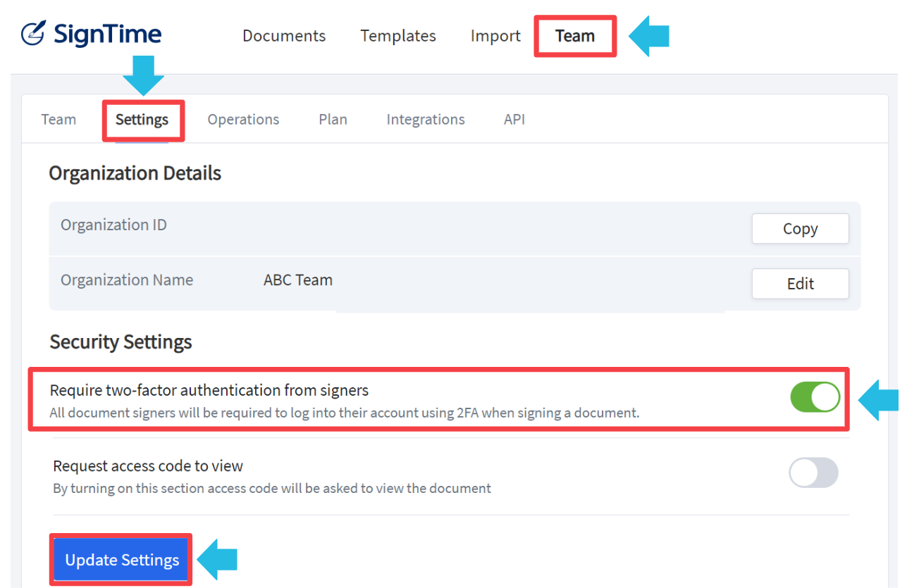
Task: Click the 2FA description text under signers setting
Action: [x=345, y=413]
